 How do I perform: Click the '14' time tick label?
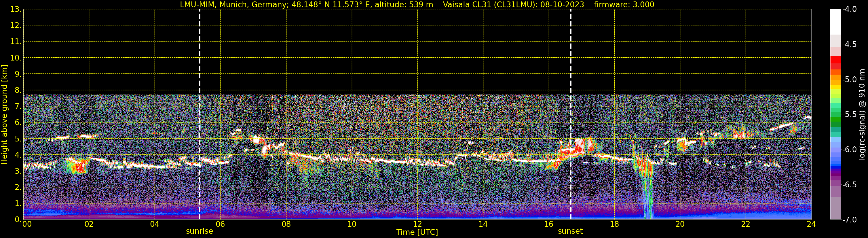click(x=483, y=224)
